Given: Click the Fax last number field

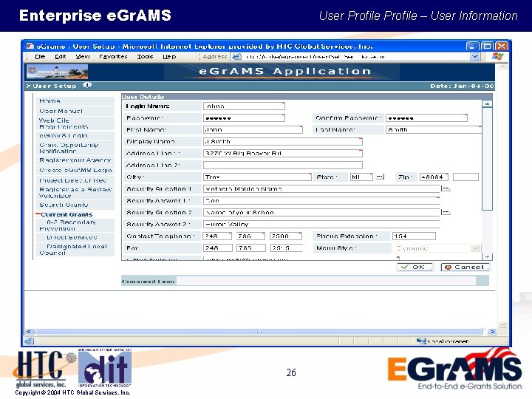Looking at the screenshot, I should [287, 248].
